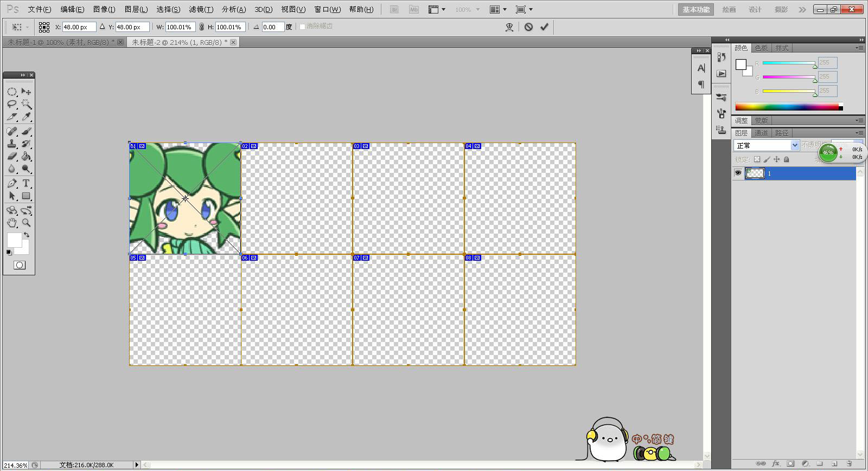Select the Horizontal Type tool
This screenshot has width=868, height=471.
coord(26,183)
